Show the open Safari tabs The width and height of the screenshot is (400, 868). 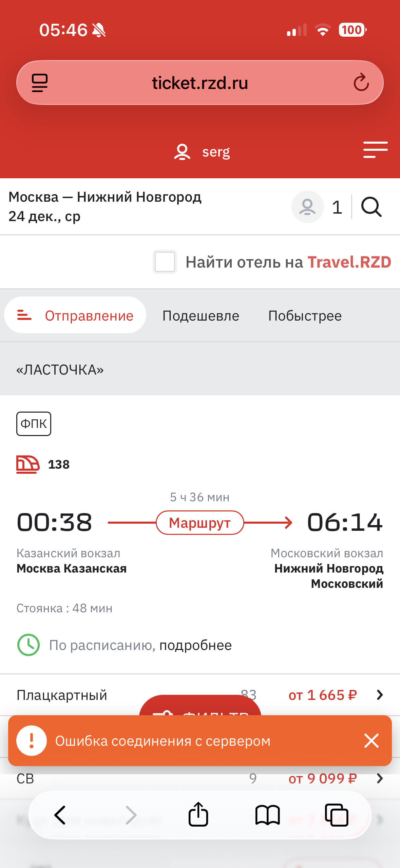point(337,814)
